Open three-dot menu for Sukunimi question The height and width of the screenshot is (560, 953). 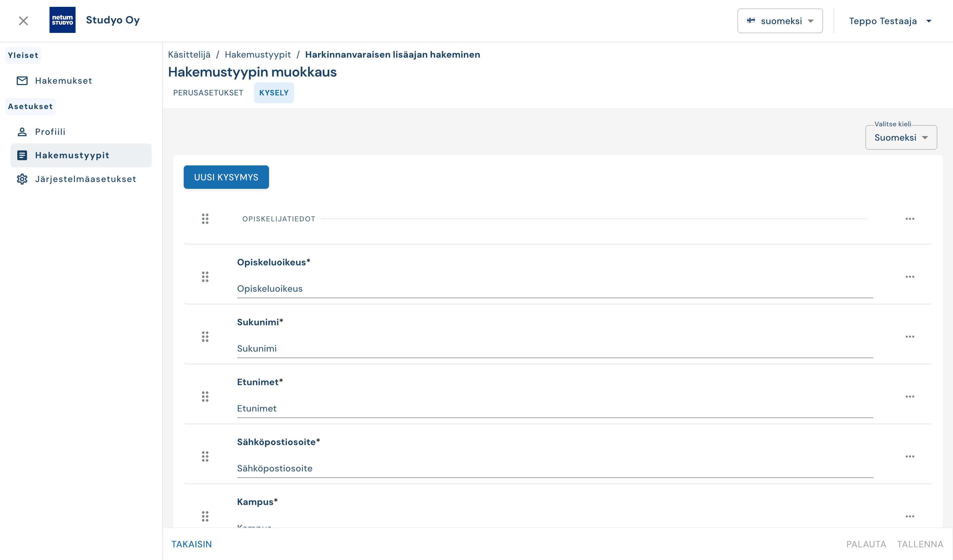909,337
